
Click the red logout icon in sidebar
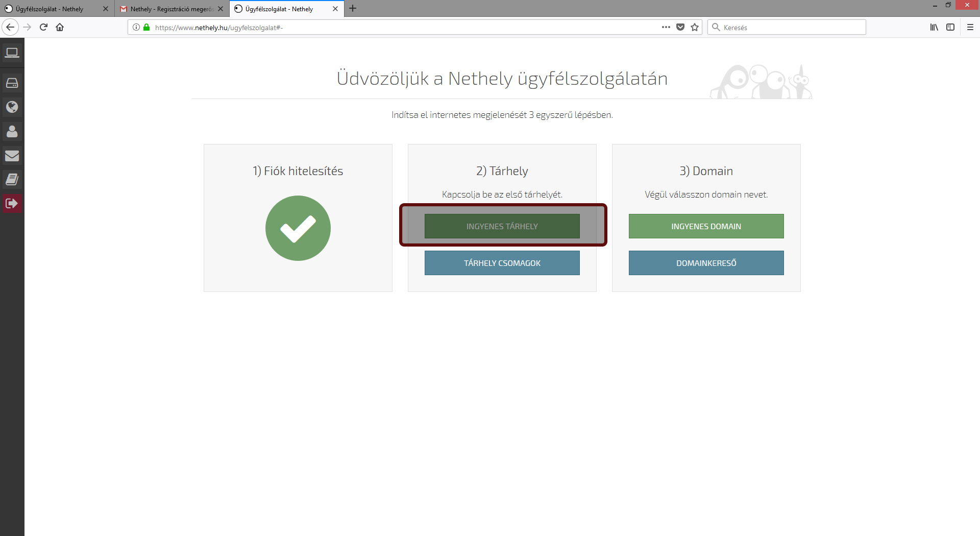tap(12, 204)
